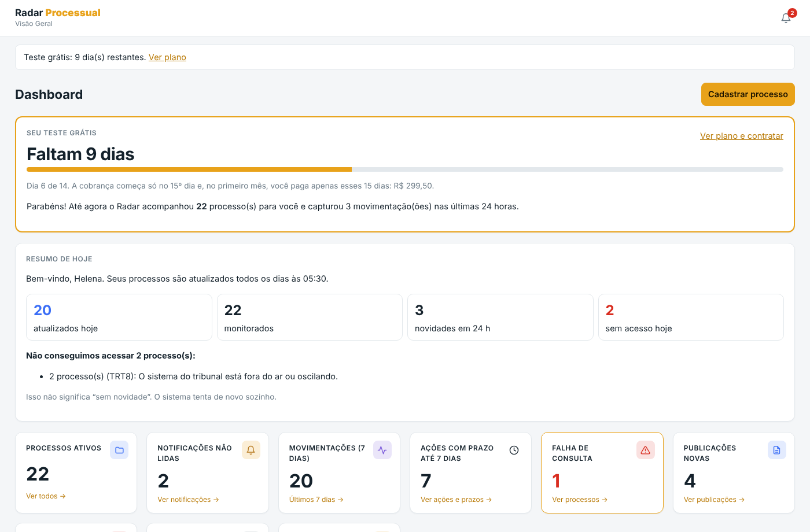Image resolution: width=810 pixels, height=532 pixels.
Task: Follow the Ver todos link
Action: coord(46,496)
